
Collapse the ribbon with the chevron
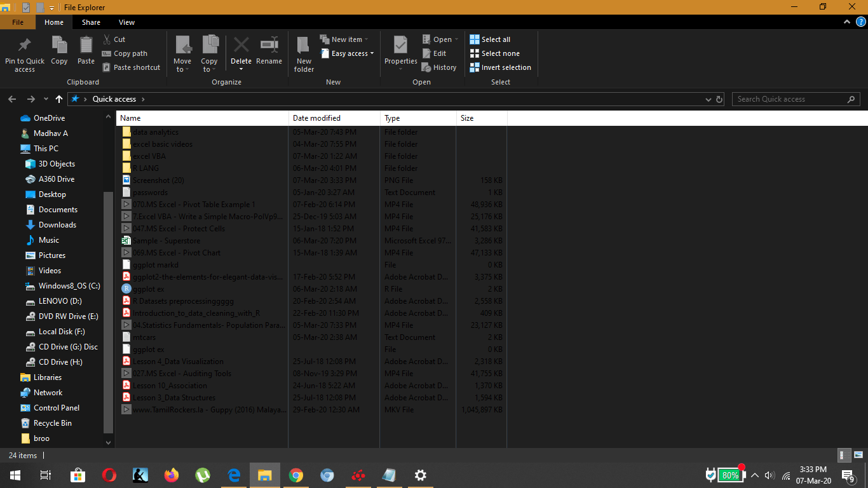pyautogui.click(x=846, y=21)
